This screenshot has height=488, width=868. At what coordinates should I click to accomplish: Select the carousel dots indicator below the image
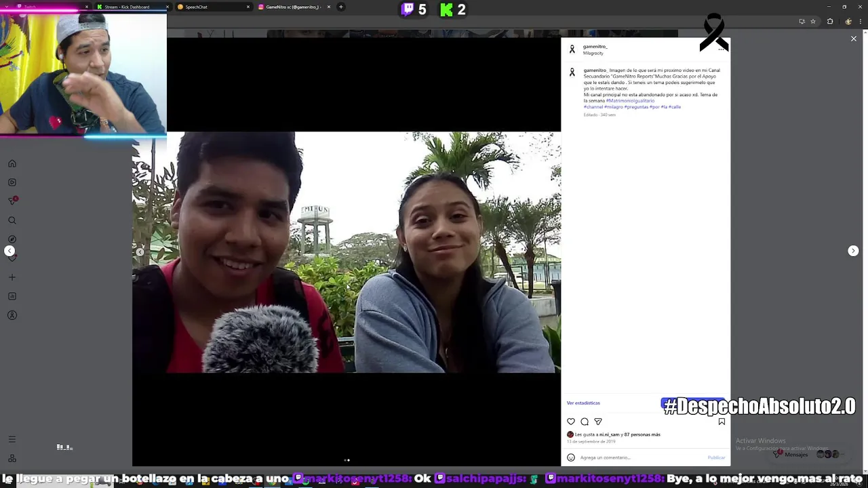[347, 460]
